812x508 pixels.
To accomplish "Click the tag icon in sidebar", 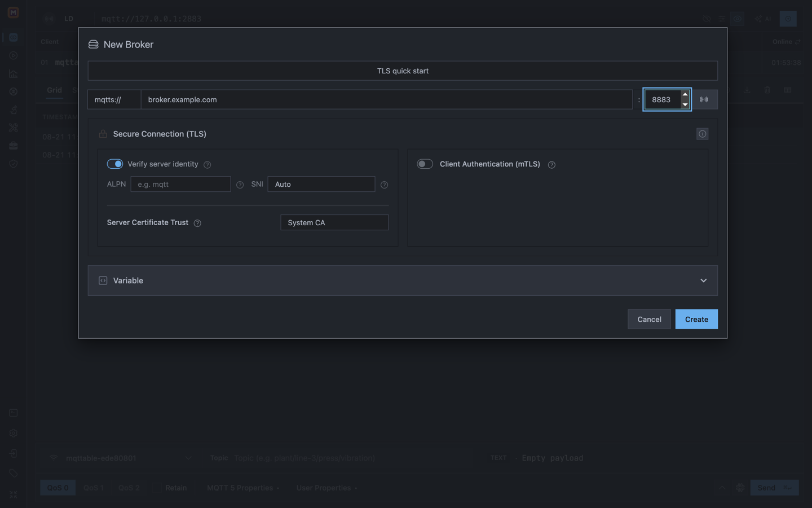I will (13, 474).
